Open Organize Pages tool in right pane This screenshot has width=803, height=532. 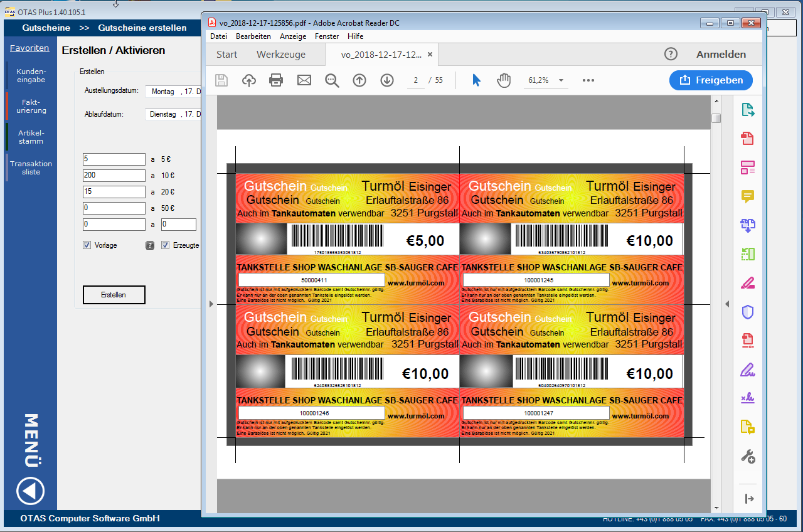coord(748,254)
